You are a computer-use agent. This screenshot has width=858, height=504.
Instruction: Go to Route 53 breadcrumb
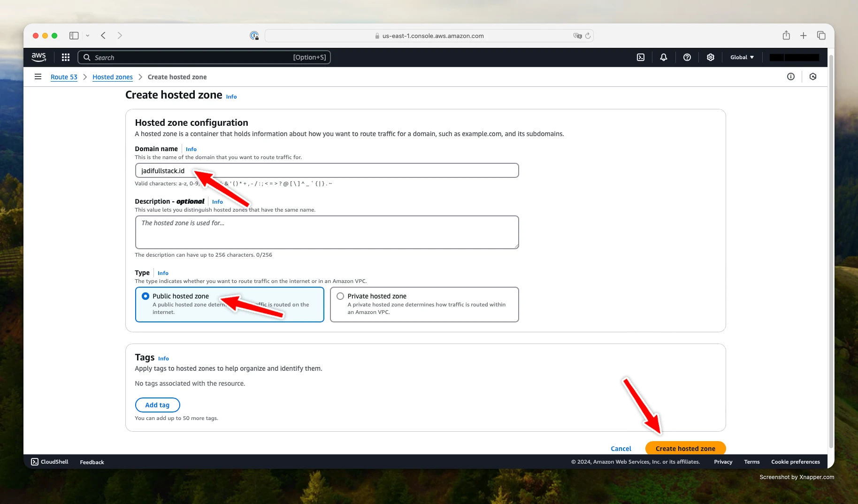tap(64, 77)
